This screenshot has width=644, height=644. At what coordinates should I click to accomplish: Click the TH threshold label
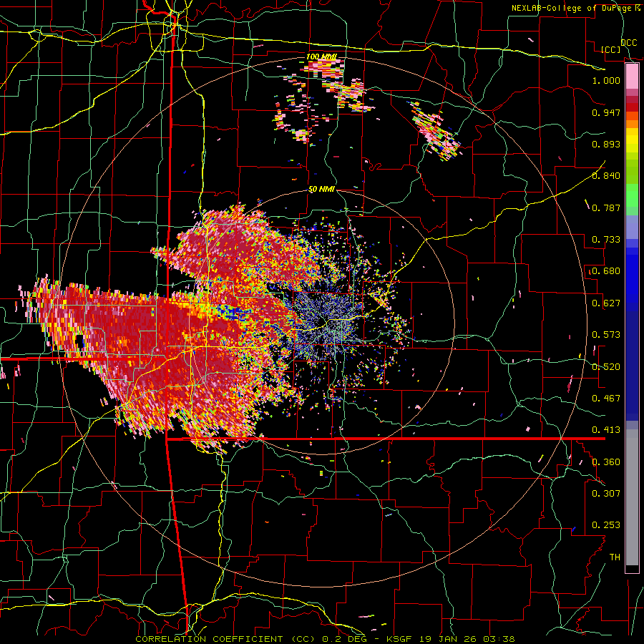coord(615,557)
